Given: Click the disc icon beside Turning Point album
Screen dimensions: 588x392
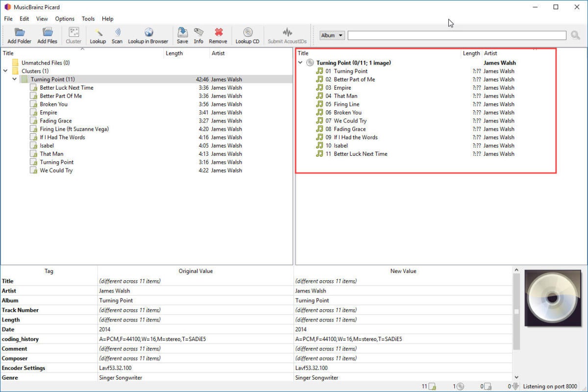Looking at the screenshot, I should pyautogui.click(x=310, y=63).
